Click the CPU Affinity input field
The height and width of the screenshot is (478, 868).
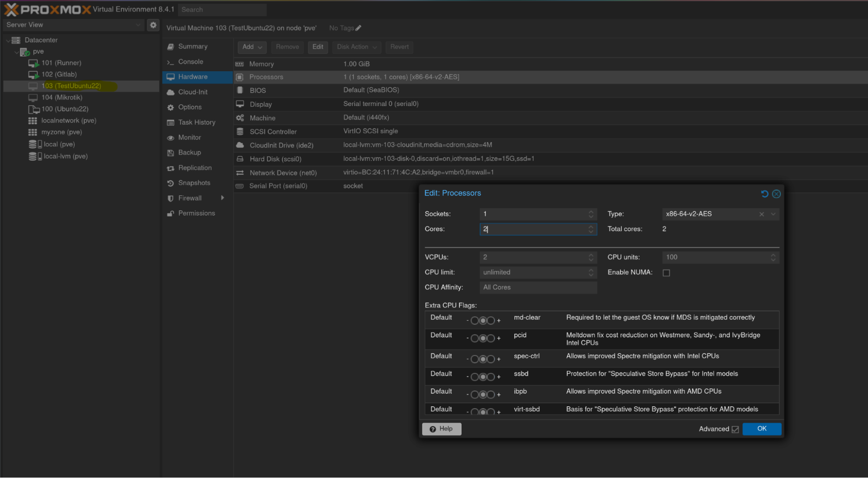point(538,288)
